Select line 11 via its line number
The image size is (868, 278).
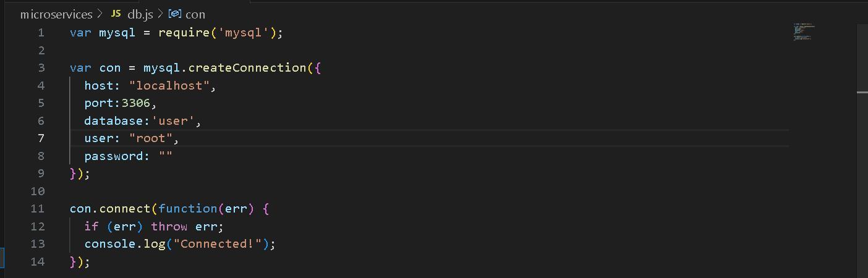(x=38, y=209)
